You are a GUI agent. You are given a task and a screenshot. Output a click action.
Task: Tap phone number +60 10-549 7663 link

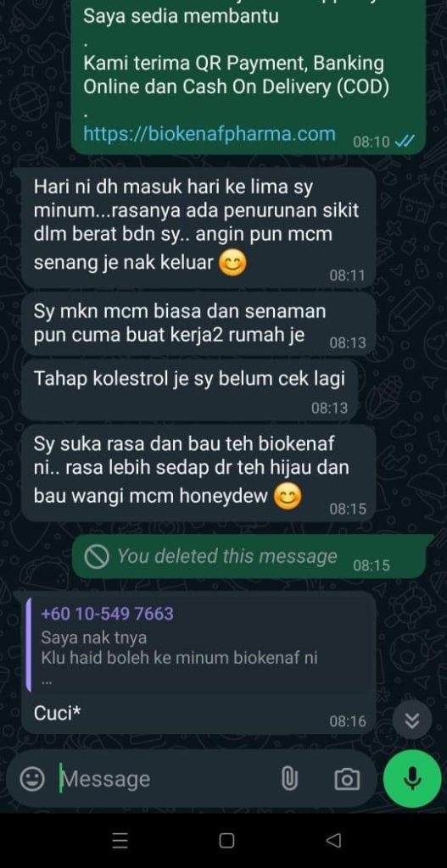pyautogui.click(x=107, y=614)
